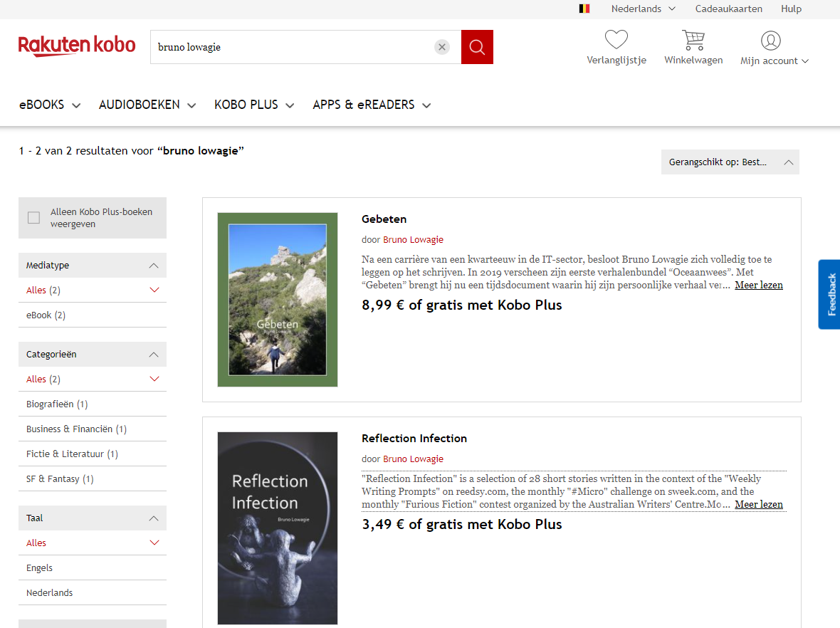Click the Belgian flag icon
This screenshot has height=628, width=840.
tap(584, 9)
